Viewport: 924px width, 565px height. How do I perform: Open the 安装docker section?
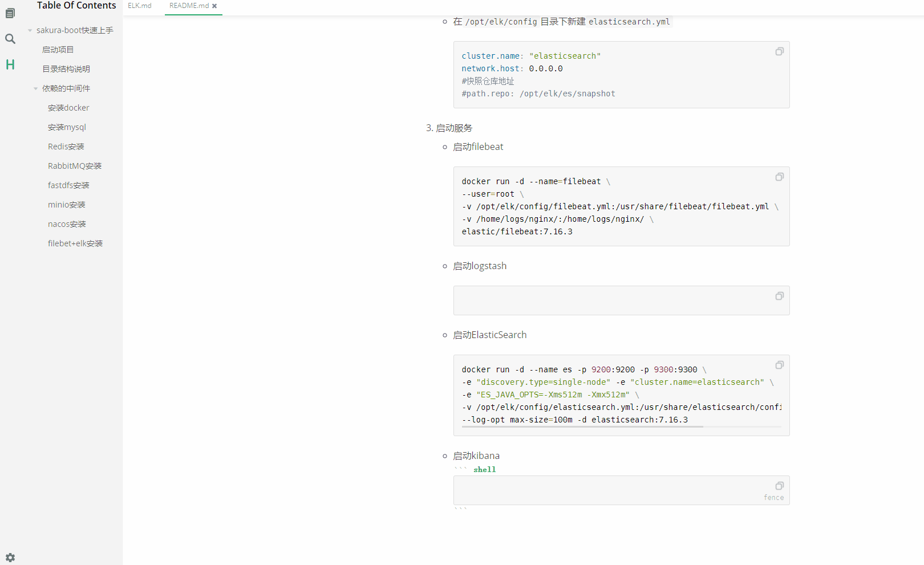point(68,107)
